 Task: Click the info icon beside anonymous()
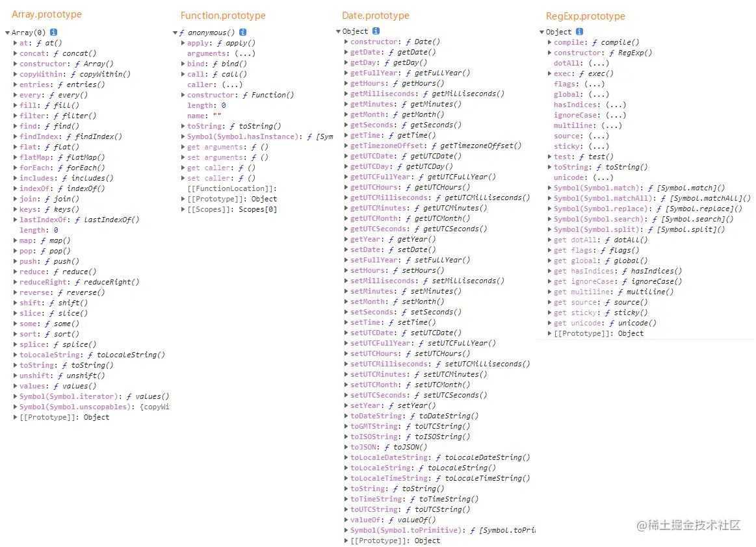[243, 32]
